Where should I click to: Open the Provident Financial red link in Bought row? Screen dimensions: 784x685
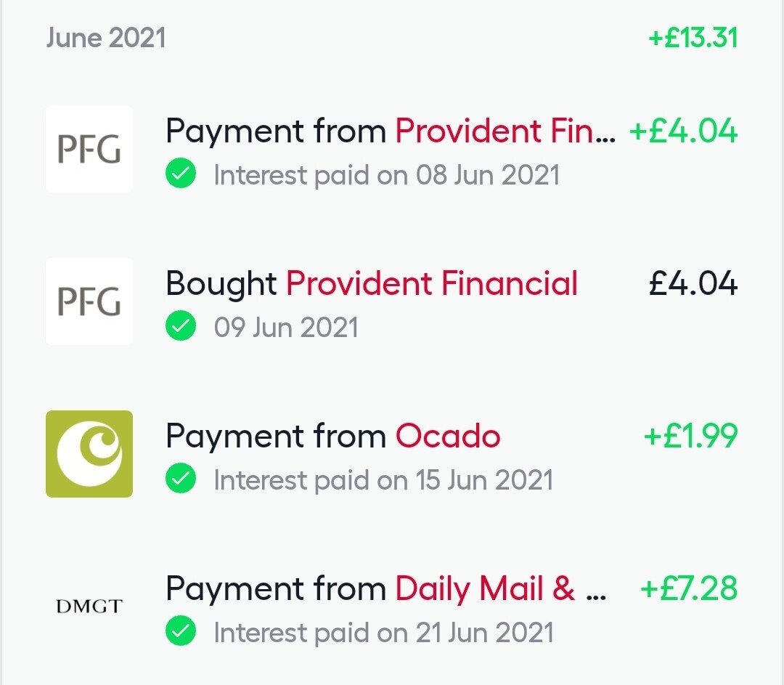[432, 283]
